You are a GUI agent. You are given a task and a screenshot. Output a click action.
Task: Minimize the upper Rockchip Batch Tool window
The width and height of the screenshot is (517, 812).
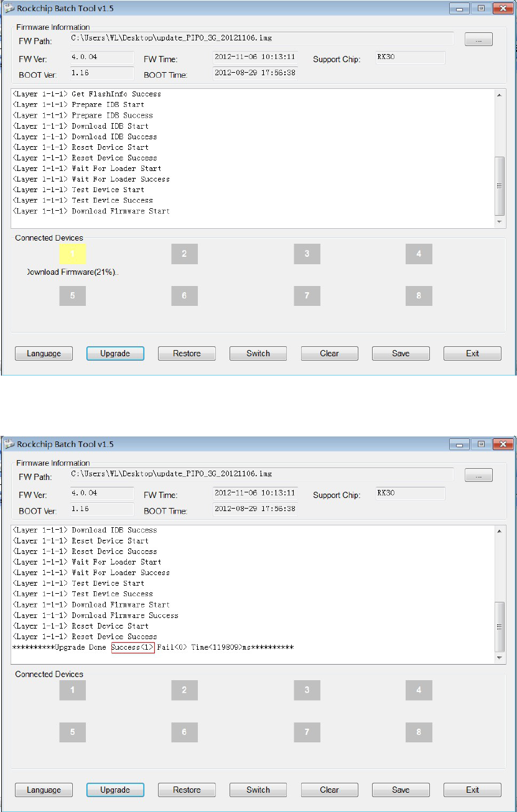click(x=460, y=9)
